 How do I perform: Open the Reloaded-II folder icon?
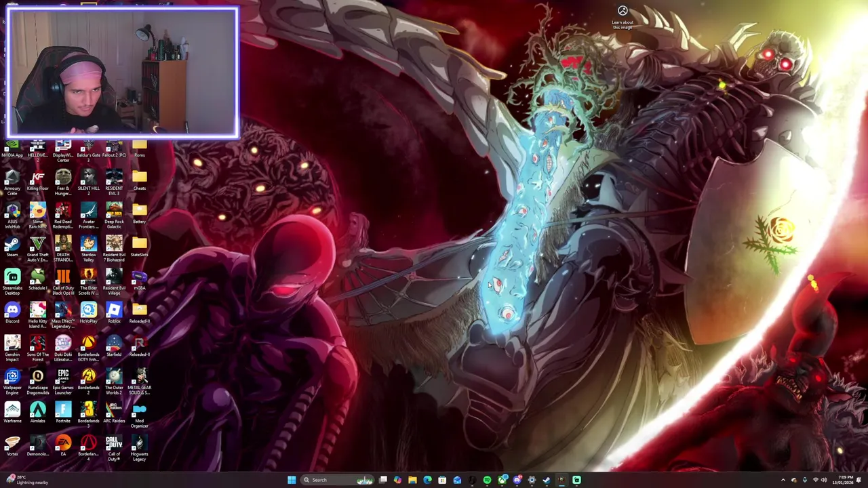pos(139,313)
